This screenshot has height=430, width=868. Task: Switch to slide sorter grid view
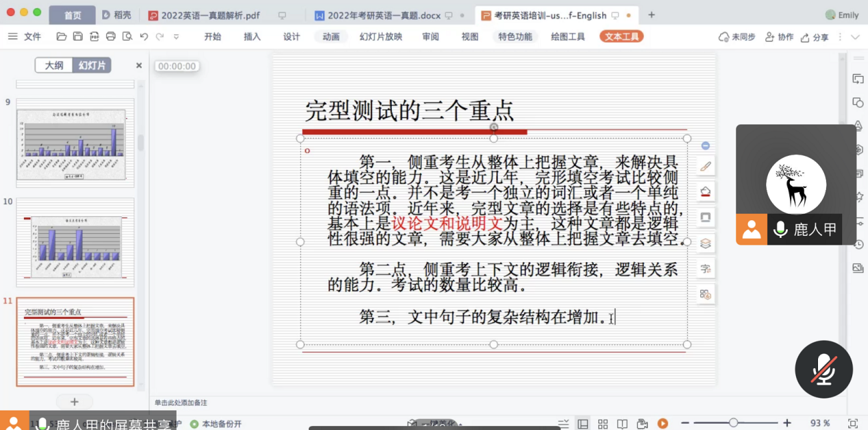pos(603,423)
